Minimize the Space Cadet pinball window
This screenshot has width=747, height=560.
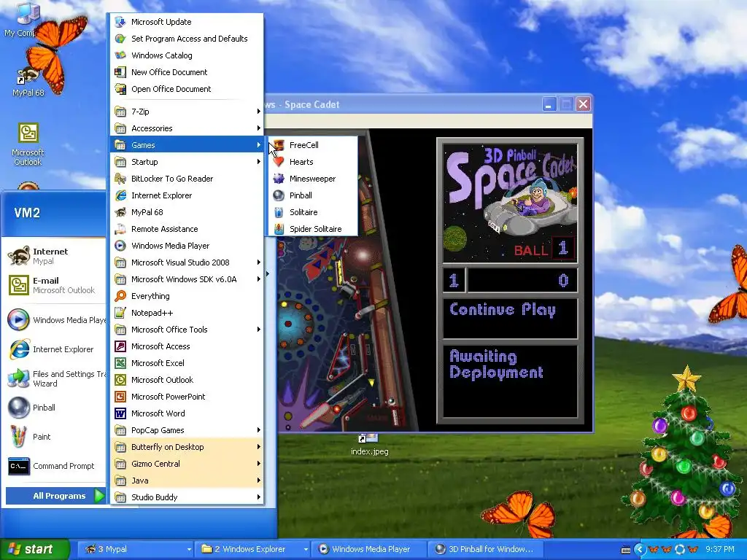coord(549,104)
